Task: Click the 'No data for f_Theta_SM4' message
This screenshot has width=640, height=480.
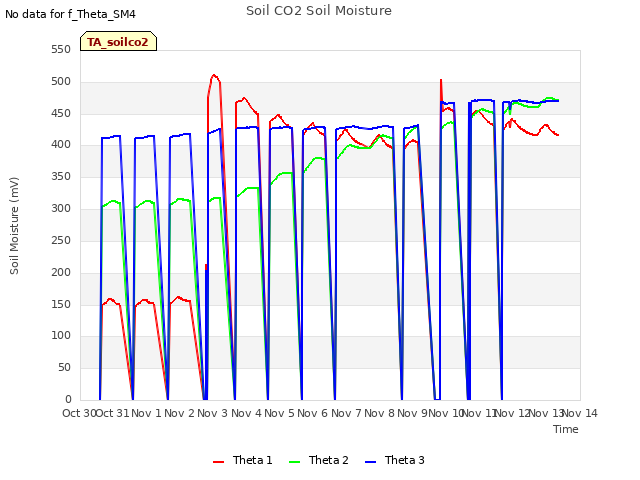Action: [x=70, y=14]
